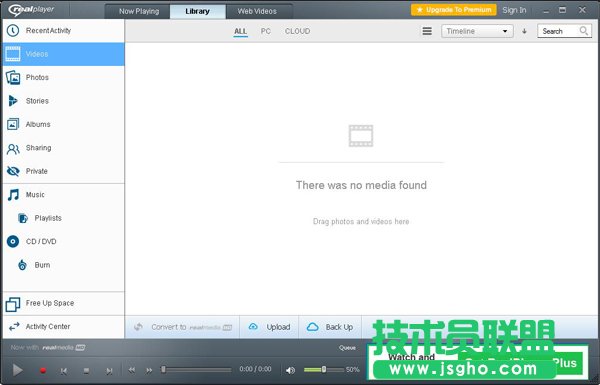Open Free Up Space
This screenshot has width=600, height=385.
coord(64,303)
